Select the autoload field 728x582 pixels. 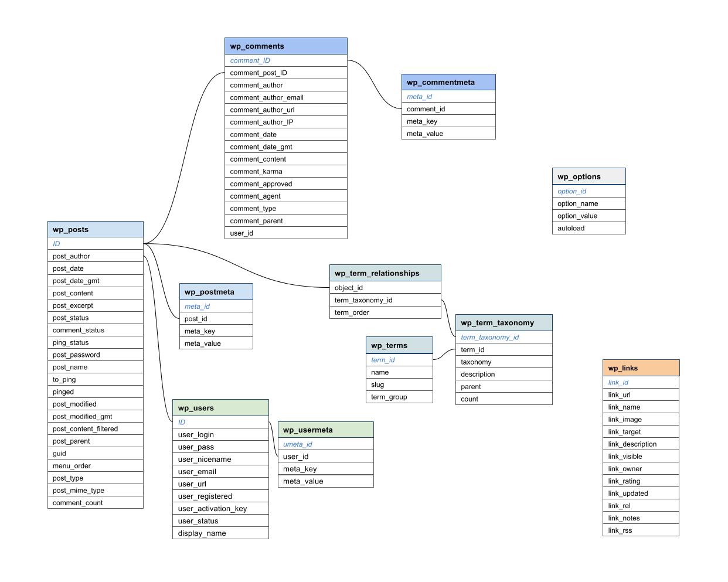pos(588,228)
